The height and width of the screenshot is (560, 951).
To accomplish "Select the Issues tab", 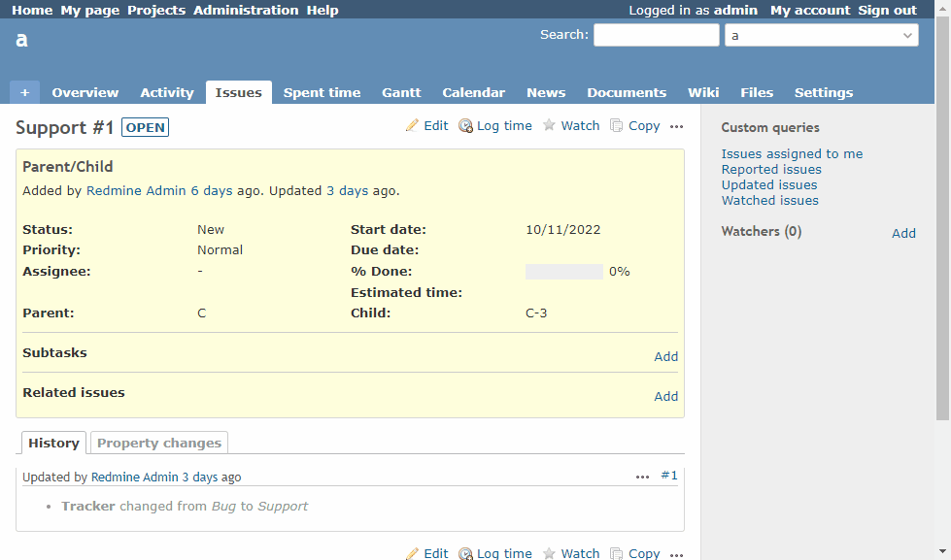I will click(238, 92).
